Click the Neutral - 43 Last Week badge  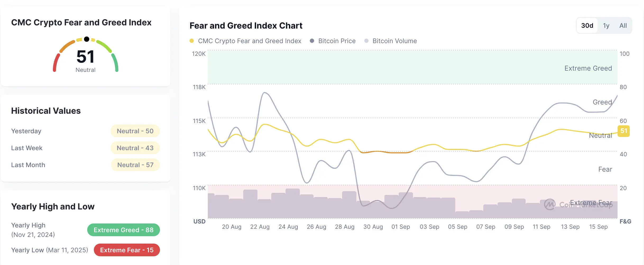[135, 148]
